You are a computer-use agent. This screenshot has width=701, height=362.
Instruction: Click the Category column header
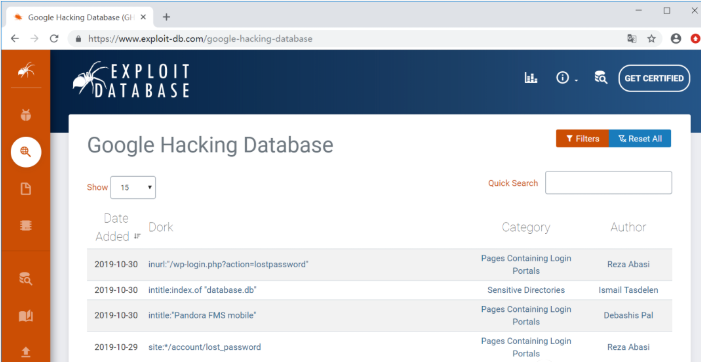[x=526, y=227]
